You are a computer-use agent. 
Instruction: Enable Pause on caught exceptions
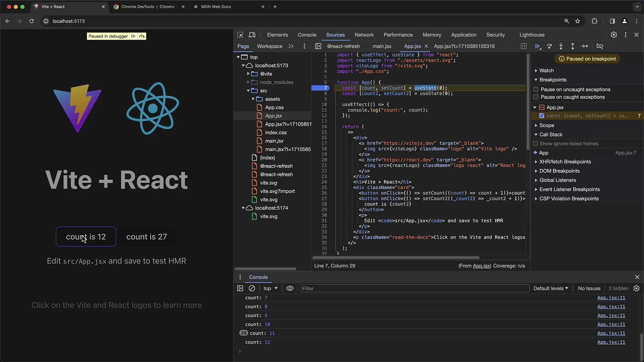(536, 97)
